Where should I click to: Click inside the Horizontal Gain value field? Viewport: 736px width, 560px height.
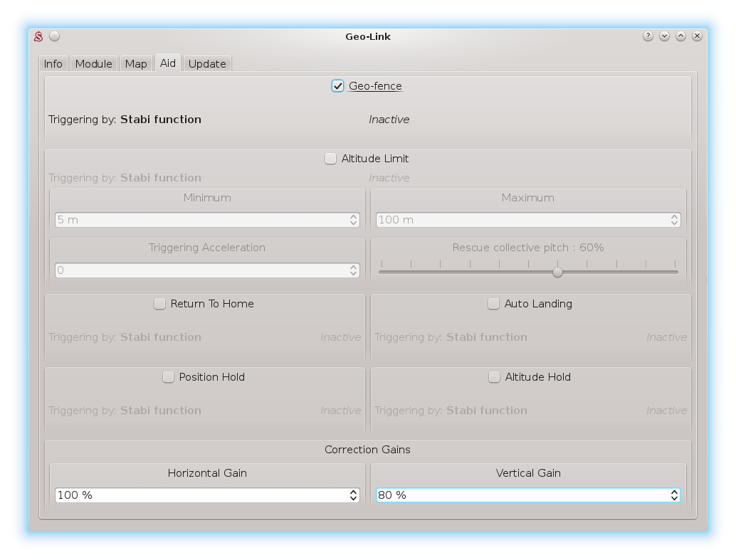[x=199, y=495]
